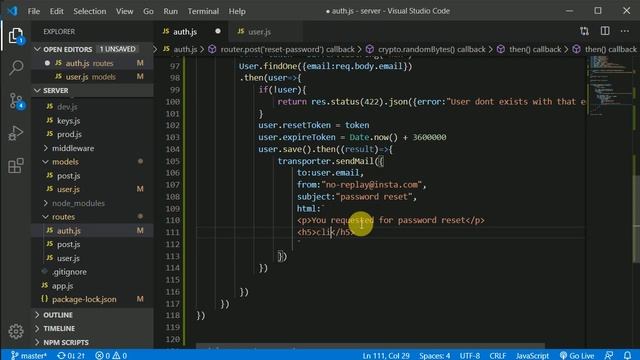This screenshot has height=360, width=640.
Task: Change encoding via UTF-8 indicator
Action: coord(470,356)
